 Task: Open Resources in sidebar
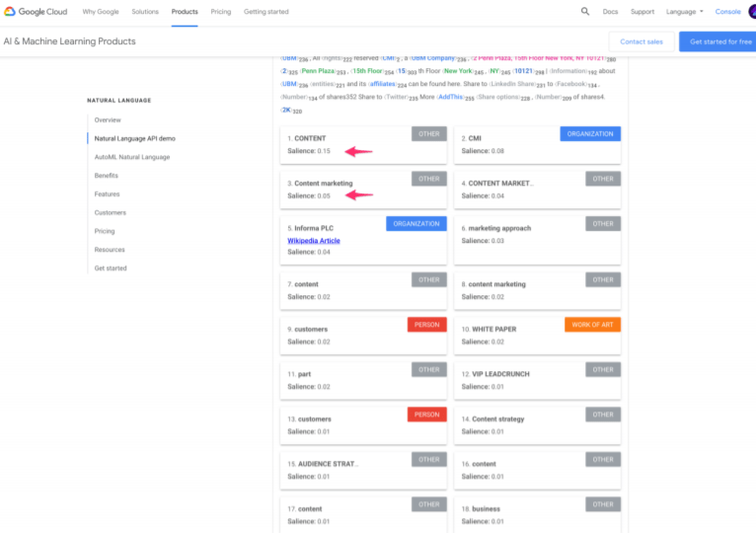[x=110, y=250]
